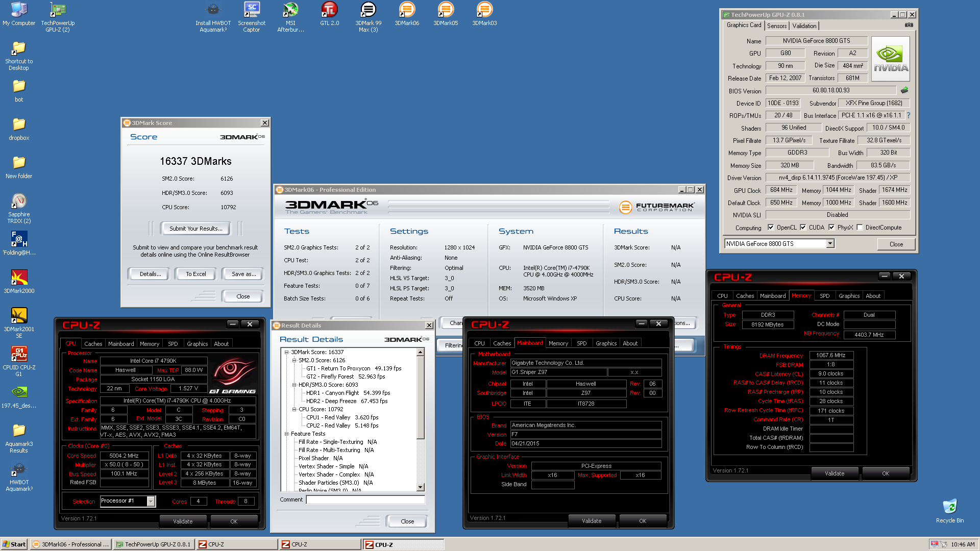Click Close button in Result Details
This screenshot has height=551, width=980.
(407, 521)
